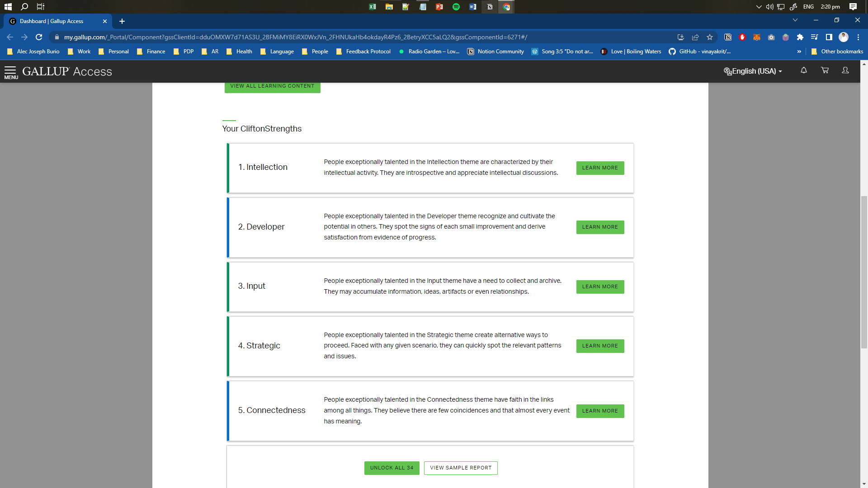This screenshot has width=868, height=488.
Task: Open File Explorer from the taskbar
Action: click(389, 7)
